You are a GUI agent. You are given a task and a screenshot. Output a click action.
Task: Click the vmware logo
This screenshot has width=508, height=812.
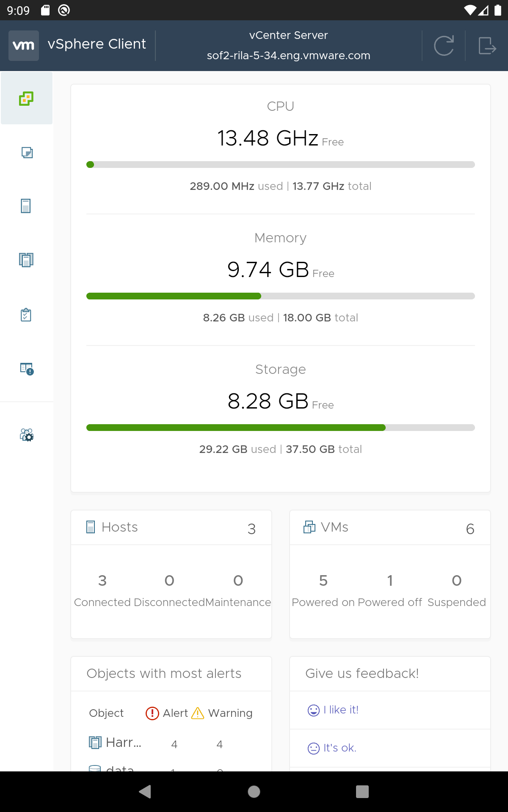24,46
